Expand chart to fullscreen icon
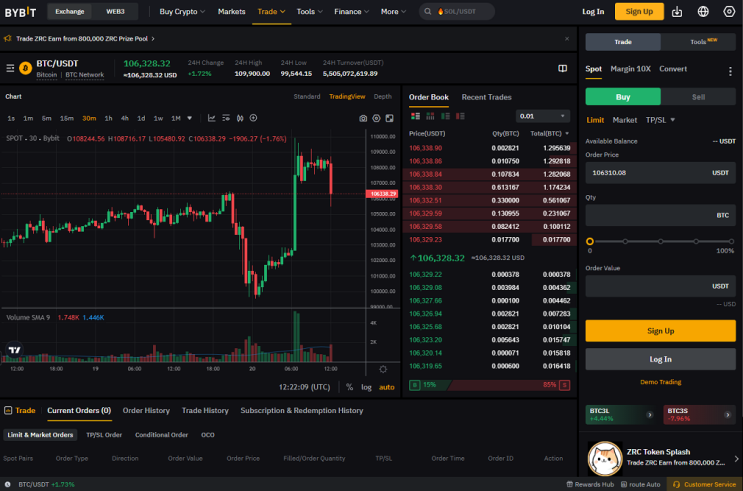The height and width of the screenshot is (491, 743). pyautogui.click(x=390, y=118)
